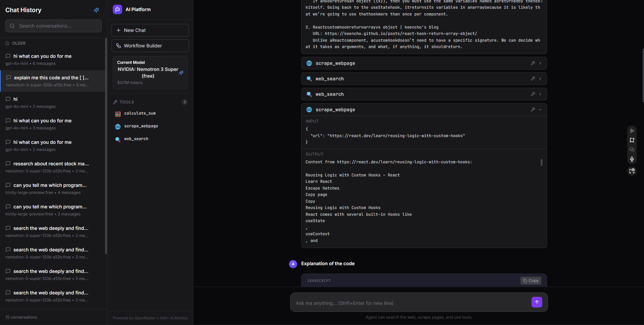Click the scrollbar in the tool OUTPUT panel
Screen dimensions: 644x325
(541, 163)
